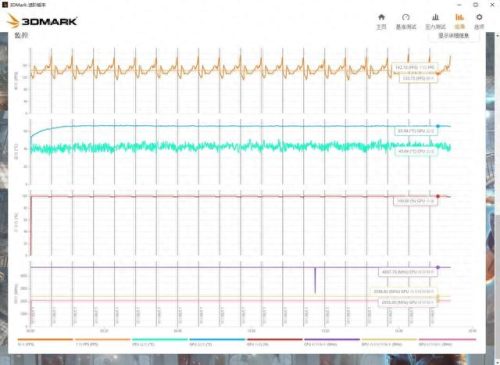The image size is (500, 365).
Task: Toggle the dark red GPU load legend entry
Action: click(274, 342)
